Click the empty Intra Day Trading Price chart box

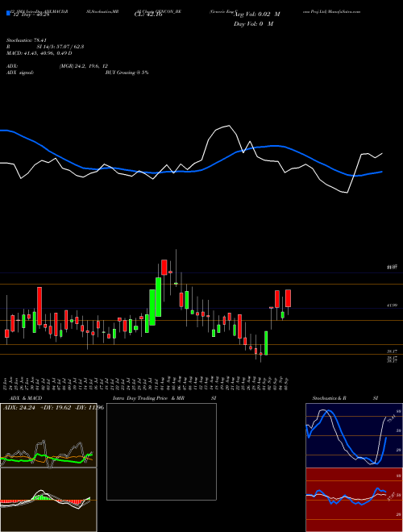pyautogui.click(x=161, y=451)
